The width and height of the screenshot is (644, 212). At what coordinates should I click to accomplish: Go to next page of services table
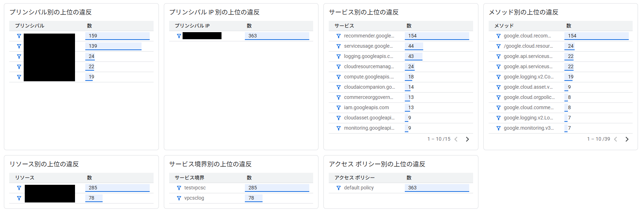(467, 139)
